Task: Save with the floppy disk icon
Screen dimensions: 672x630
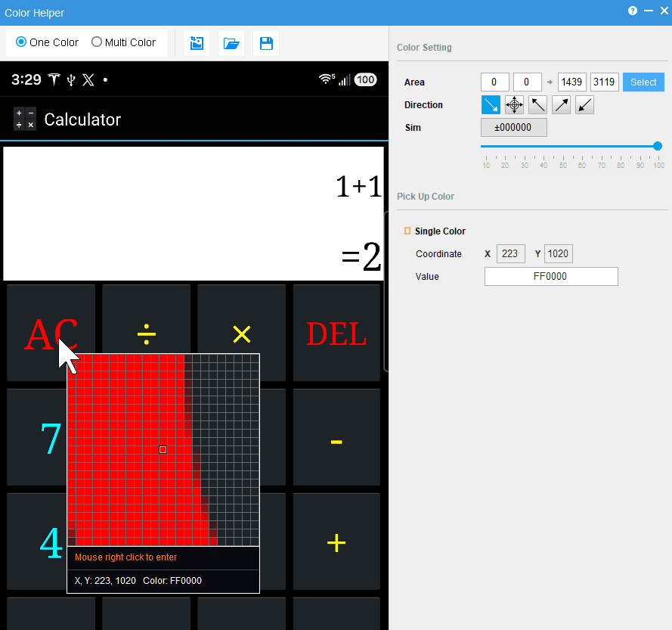Action: point(266,43)
